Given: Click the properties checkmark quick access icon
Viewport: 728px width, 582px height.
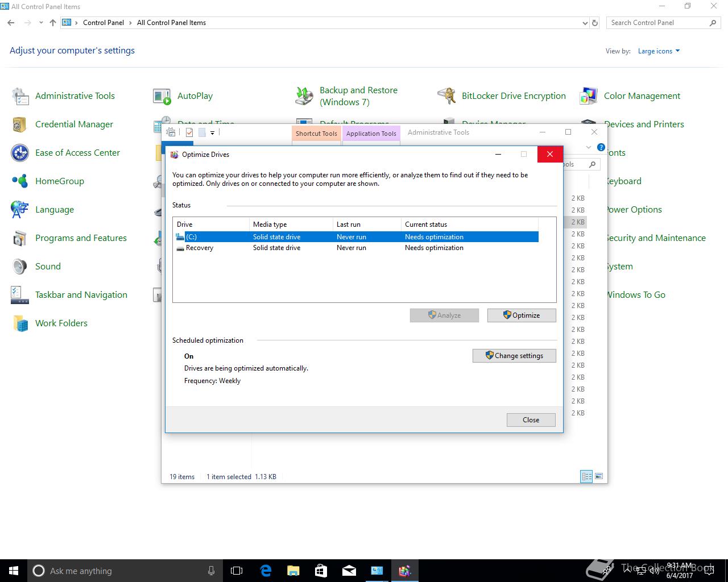Looking at the screenshot, I should [x=189, y=132].
